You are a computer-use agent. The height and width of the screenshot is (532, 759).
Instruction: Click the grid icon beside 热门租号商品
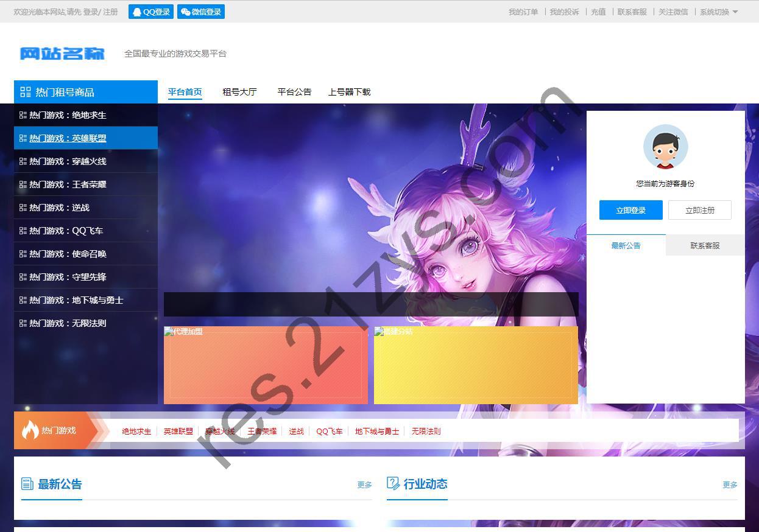click(26, 92)
